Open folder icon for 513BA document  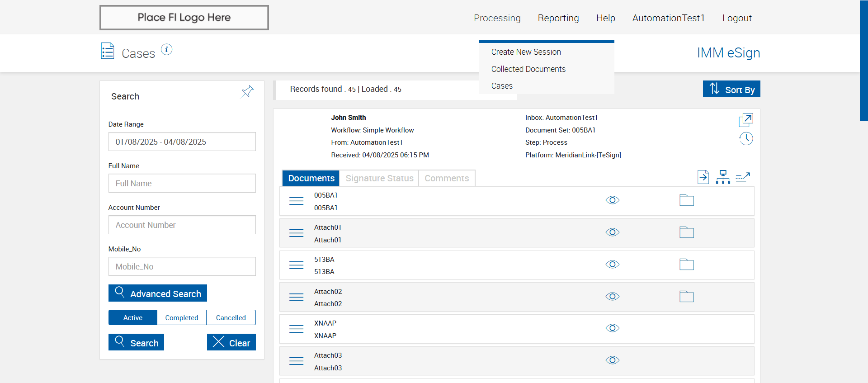(x=686, y=264)
